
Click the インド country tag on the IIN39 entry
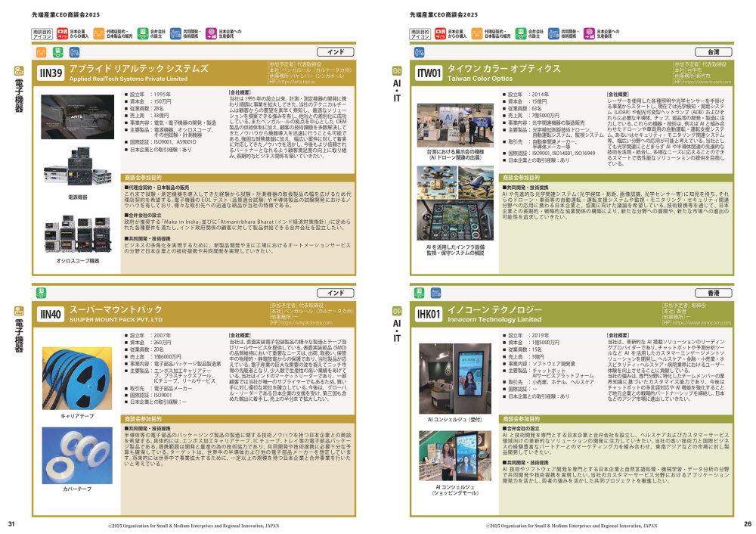pyautogui.click(x=330, y=52)
